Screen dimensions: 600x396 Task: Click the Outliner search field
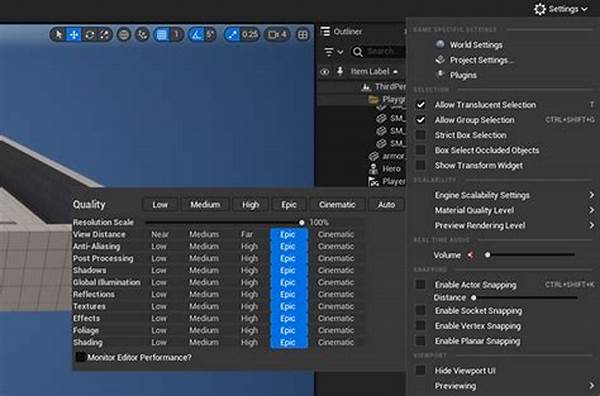pyautogui.click(x=378, y=51)
